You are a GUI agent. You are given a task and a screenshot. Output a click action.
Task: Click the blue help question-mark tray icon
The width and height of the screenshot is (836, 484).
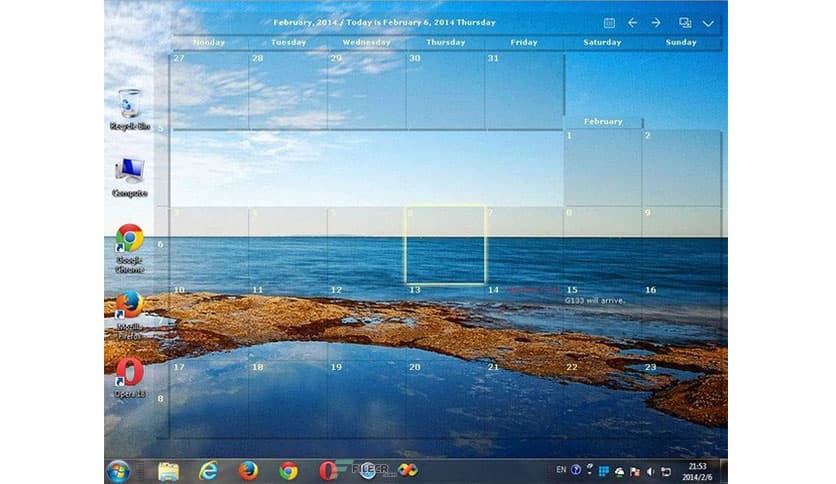coord(576,470)
